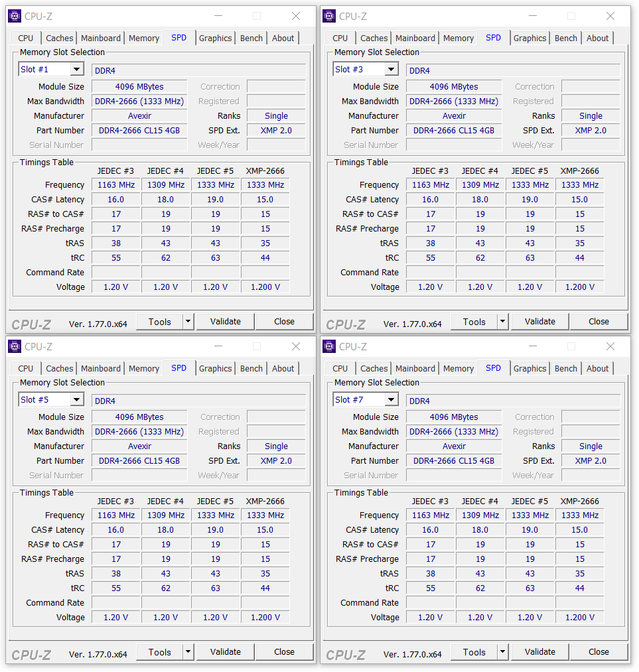The width and height of the screenshot is (639, 672).
Task: Click Ranks Single field in Slot #5 window
Action: (276, 446)
